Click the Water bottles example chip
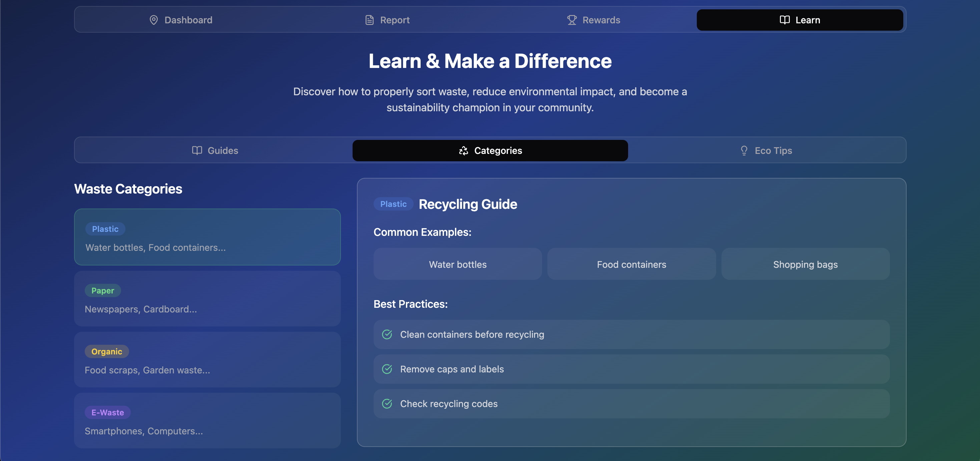 (x=458, y=264)
